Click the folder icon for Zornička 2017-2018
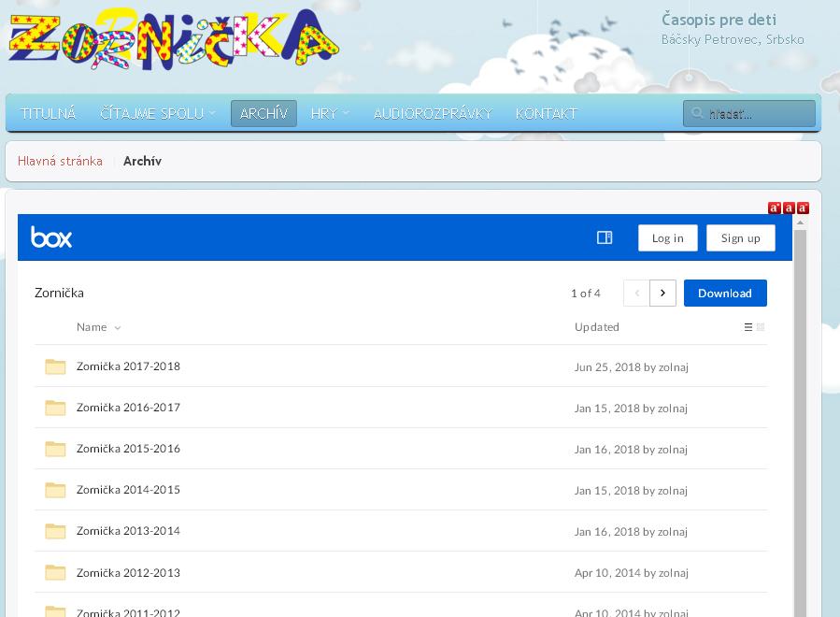Screen dimensions: 840x617 coord(55,366)
